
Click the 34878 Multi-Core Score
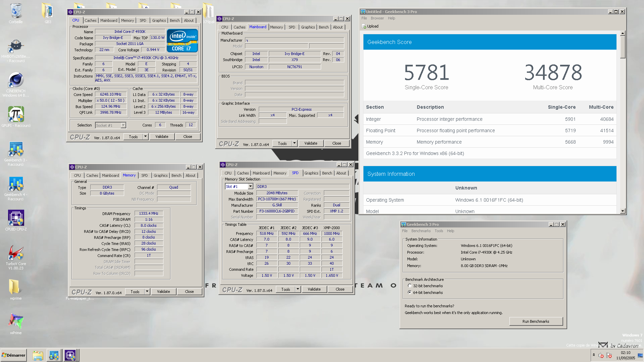[x=553, y=72]
